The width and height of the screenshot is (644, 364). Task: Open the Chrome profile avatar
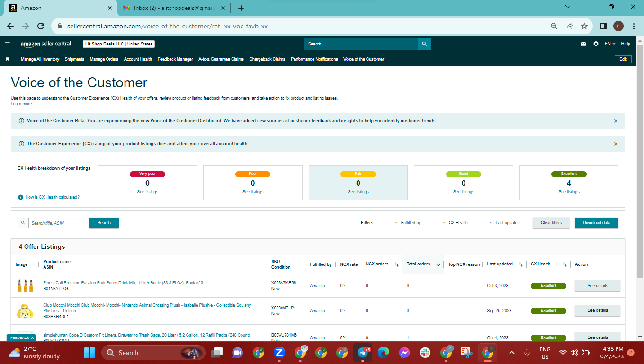pyautogui.click(x=618, y=26)
